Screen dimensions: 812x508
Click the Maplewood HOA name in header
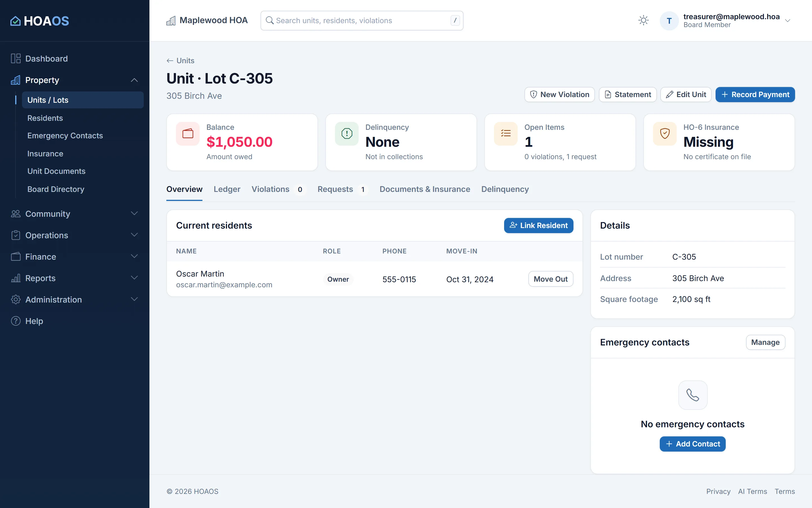point(213,20)
